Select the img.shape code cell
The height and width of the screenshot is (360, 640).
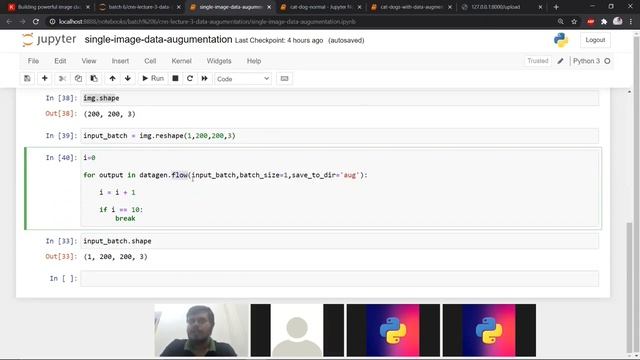[340, 98]
